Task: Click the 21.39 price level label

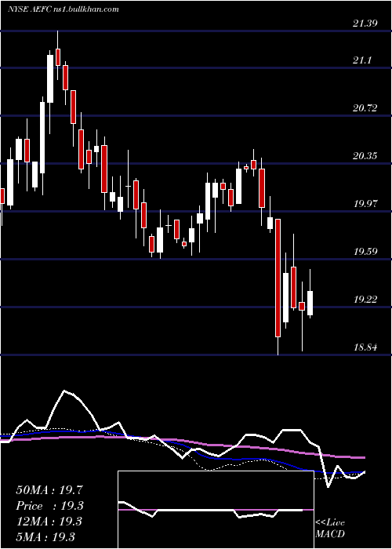Action: (x=365, y=24)
